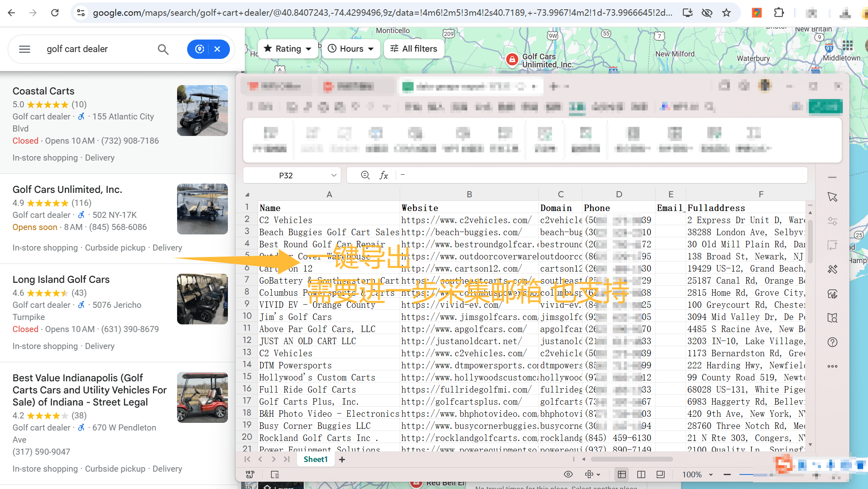Click the zoom out minus button
The width and height of the screenshot is (868, 489).
(727, 474)
